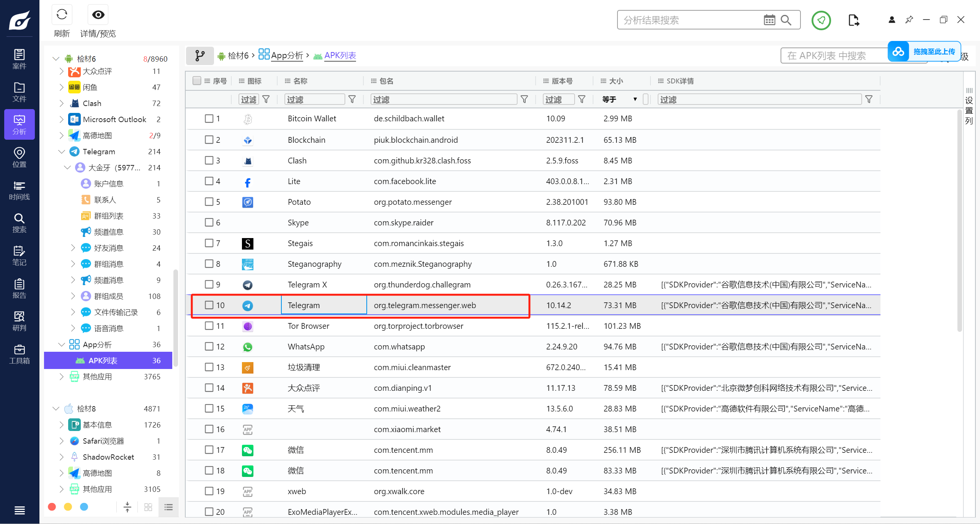Click the filter funnel for package name column
The height and width of the screenshot is (524, 980).
pos(524,100)
